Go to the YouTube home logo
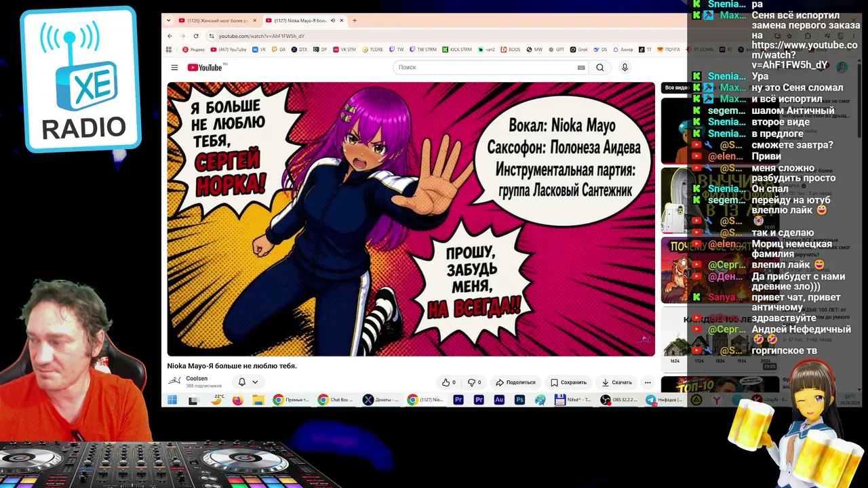This screenshot has width=868, height=488. (x=205, y=68)
